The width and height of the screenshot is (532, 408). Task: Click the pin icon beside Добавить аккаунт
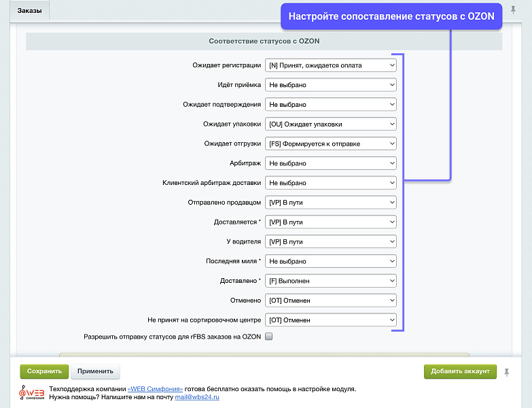(x=506, y=371)
